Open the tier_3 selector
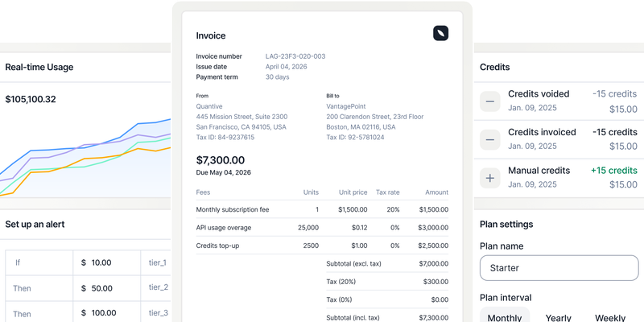The width and height of the screenshot is (644, 322). 156,312
